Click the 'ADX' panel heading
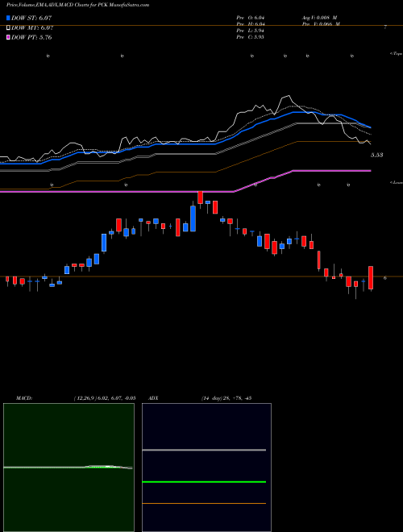403x532 pixels. 154,398
